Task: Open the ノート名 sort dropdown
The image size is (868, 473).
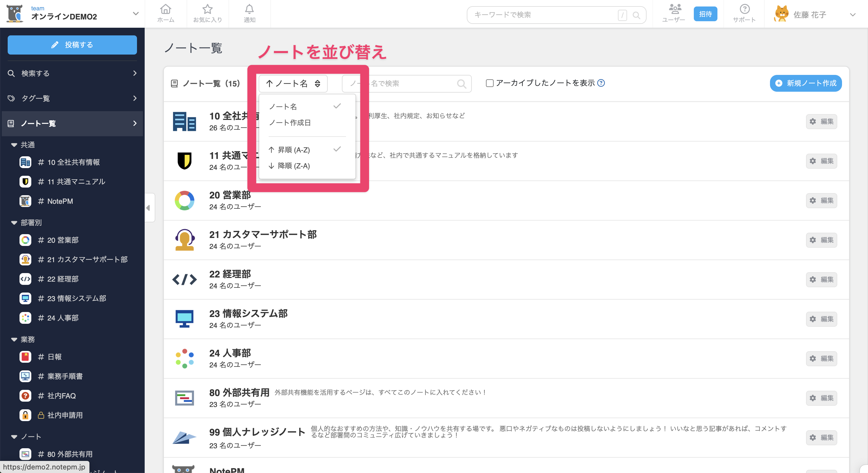Action: pyautogui.click(x=293, y=83)
